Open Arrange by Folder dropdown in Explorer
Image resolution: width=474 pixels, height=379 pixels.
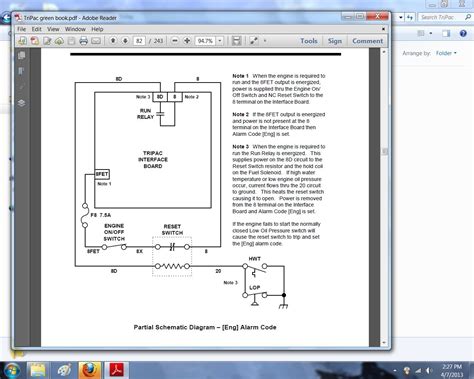pyautogui.click(x=446, y=53)
